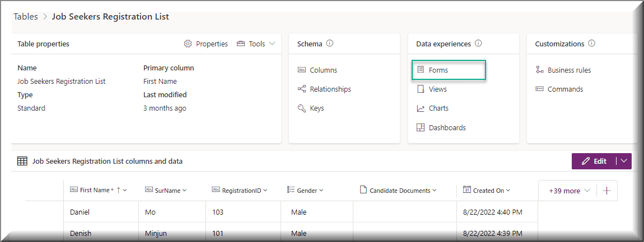Open the Views link

(437, 89)
